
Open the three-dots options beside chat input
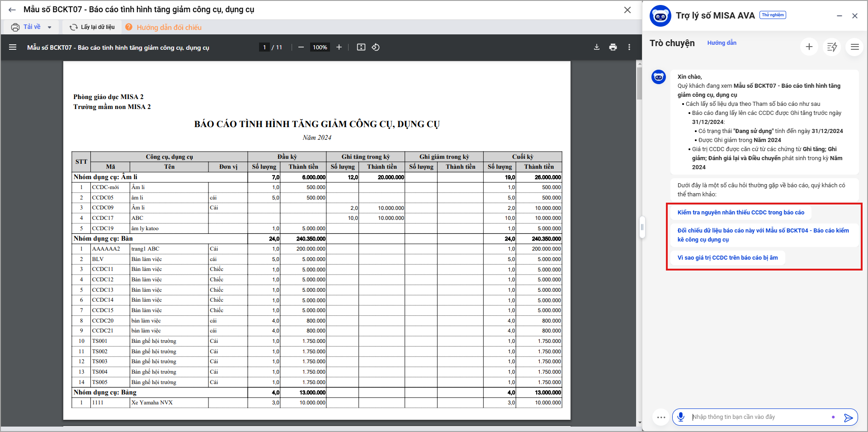pos(661,417)
